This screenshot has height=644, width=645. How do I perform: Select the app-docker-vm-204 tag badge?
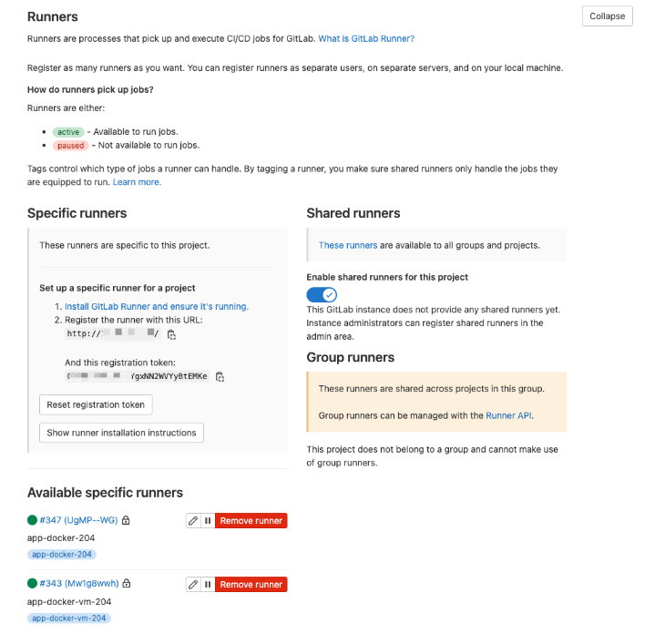[69, 618]
